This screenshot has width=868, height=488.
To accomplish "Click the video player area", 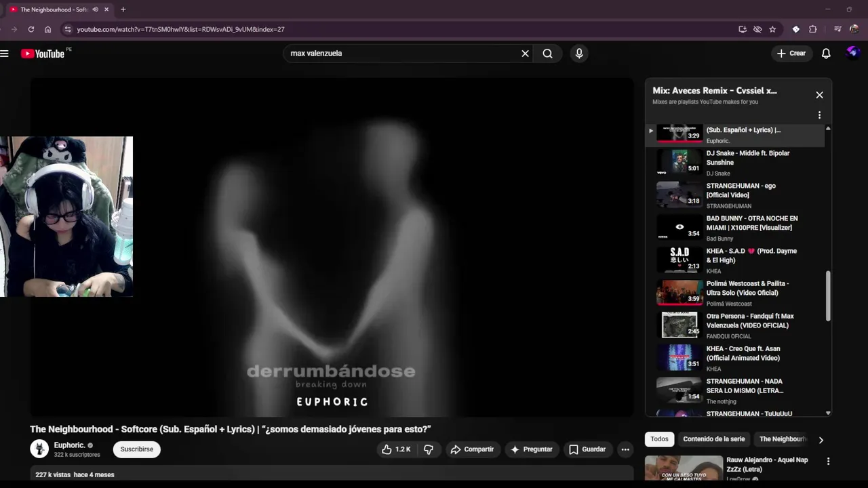I will [x=332, y=247].
